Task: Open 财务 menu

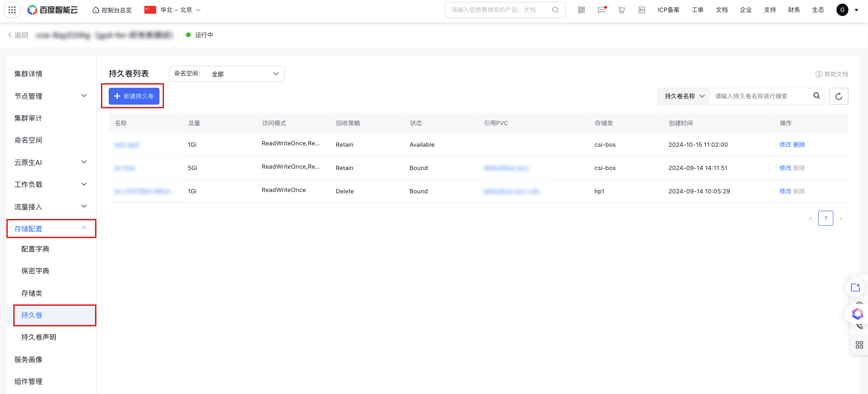Action: point(794,10)
